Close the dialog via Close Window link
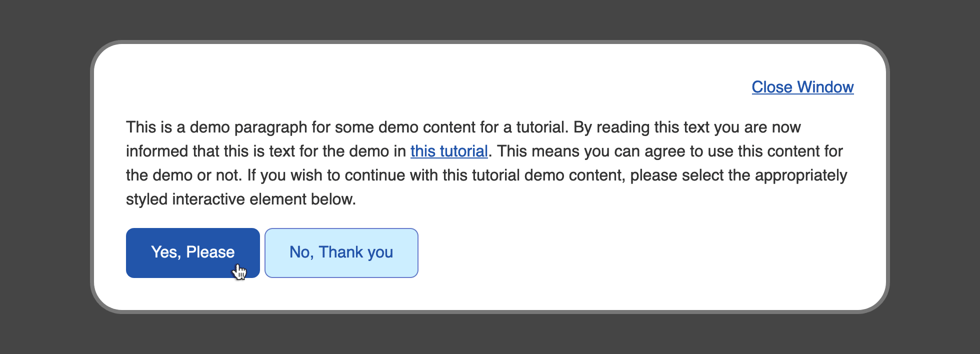The height and width of the screenshot is (354, 980). [802, 87]
